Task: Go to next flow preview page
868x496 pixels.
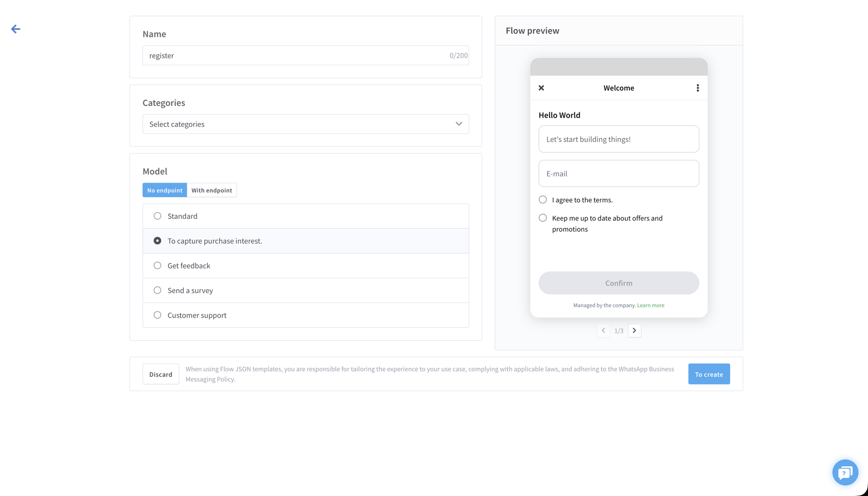Action: pyautogui.click(x=634, y=331)
